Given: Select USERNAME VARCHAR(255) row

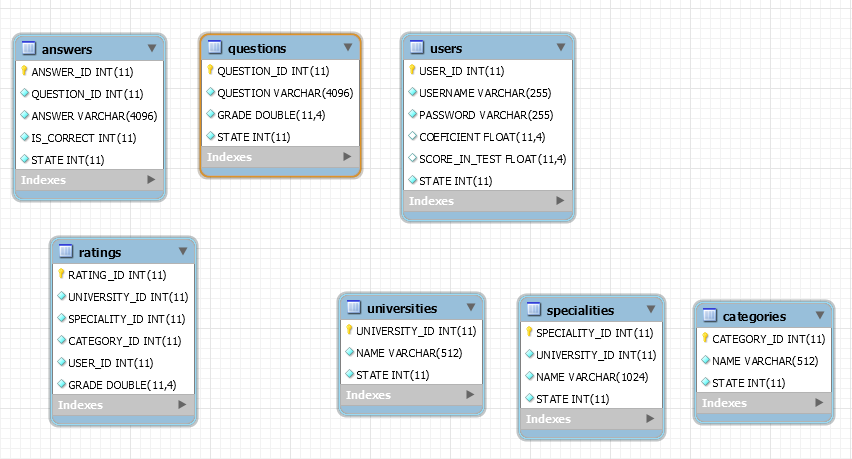Looking at the screenshot, I should pyautogui.click(x=488, y=92).
